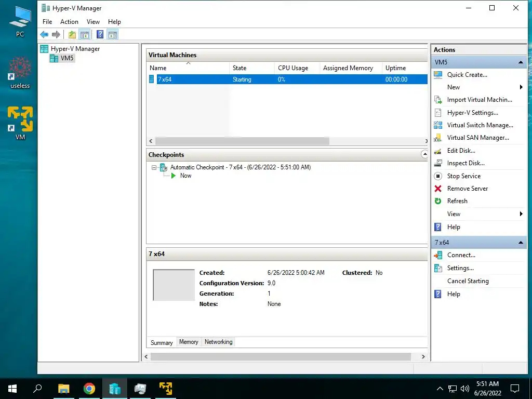Viewport: 532px width, 399px height.
Task: Click the details pane horizontal scrollbar
Action: point(281,356)
